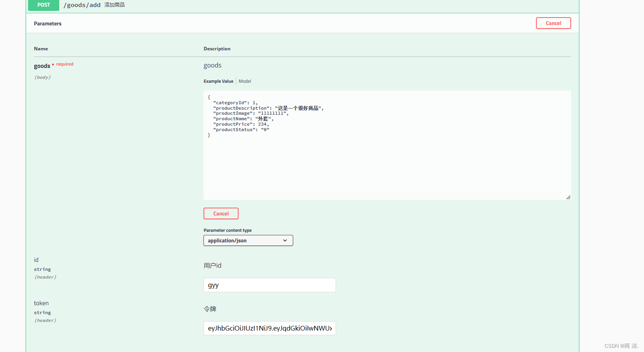
Task: Click the "productStatus": "0" line
Action: [x=241, y=130]
